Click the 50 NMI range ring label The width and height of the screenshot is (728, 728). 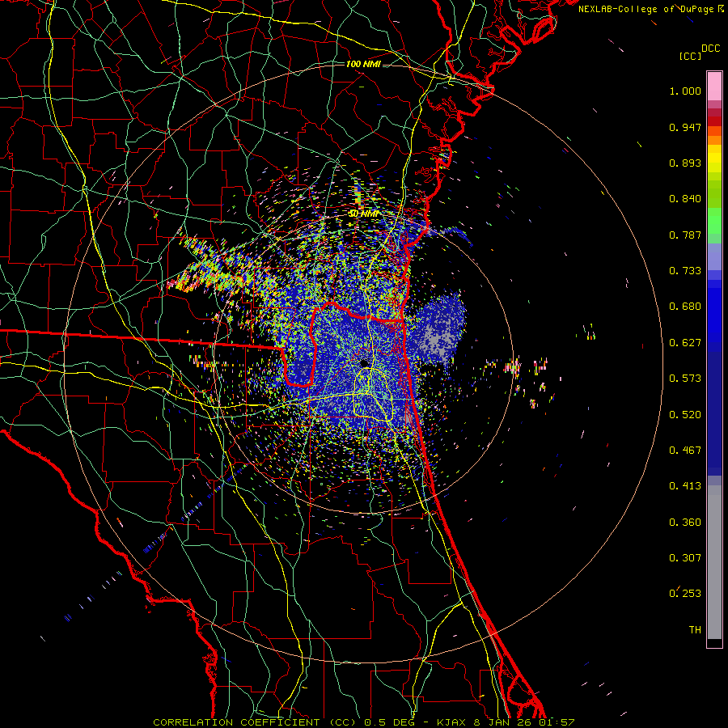[363, 214]
